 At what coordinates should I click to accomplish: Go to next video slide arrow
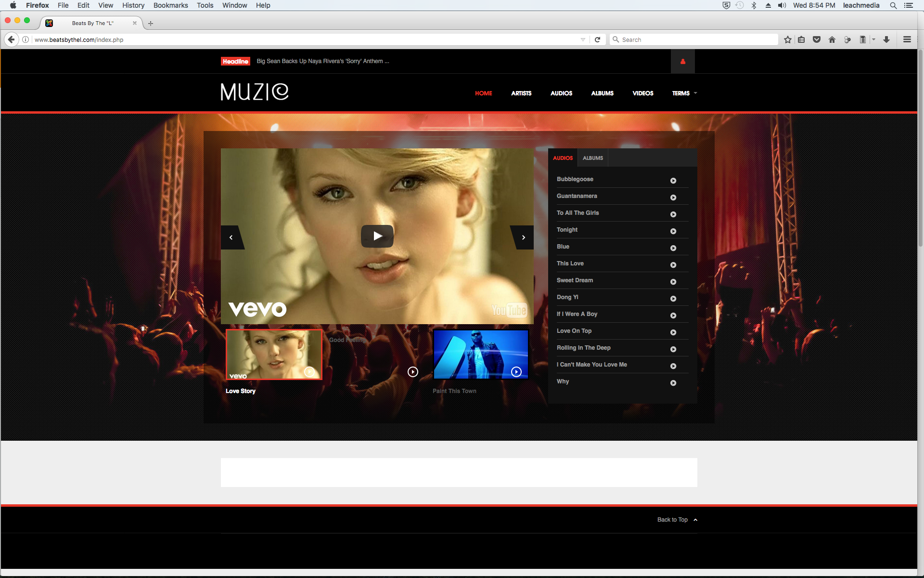click(523, 237)
